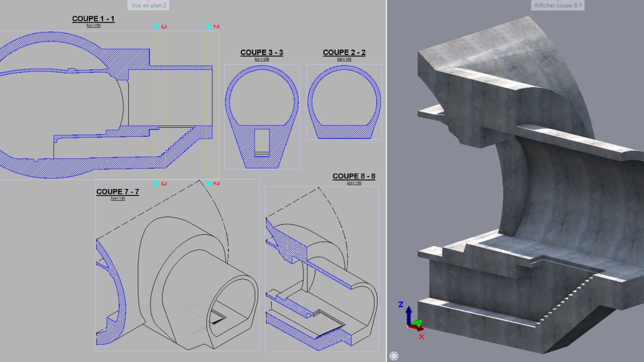Select the COUPE 8 - 8 title
Screen dimensions: 644x362
click(x=354, y=176)
